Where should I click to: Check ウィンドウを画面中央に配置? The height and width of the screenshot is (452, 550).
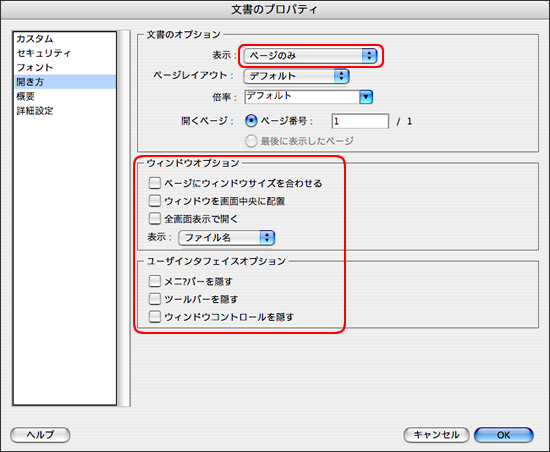154,201
